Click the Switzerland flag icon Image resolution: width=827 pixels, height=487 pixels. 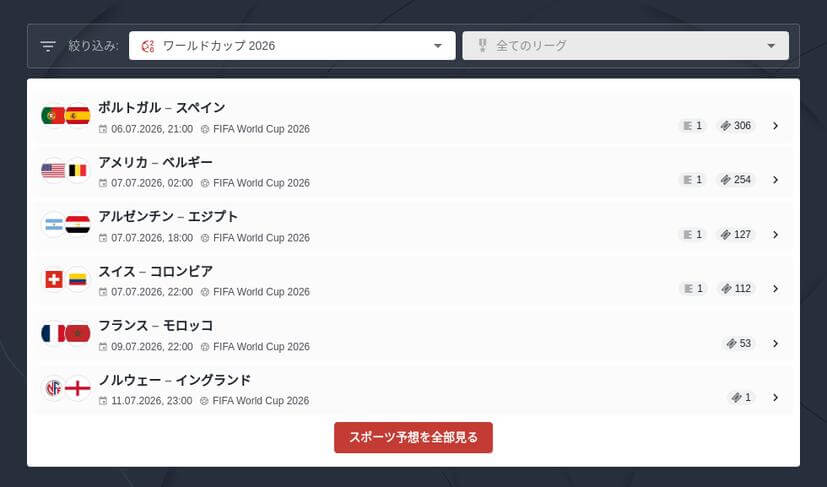pyautogui.click(x=53, y=279)
